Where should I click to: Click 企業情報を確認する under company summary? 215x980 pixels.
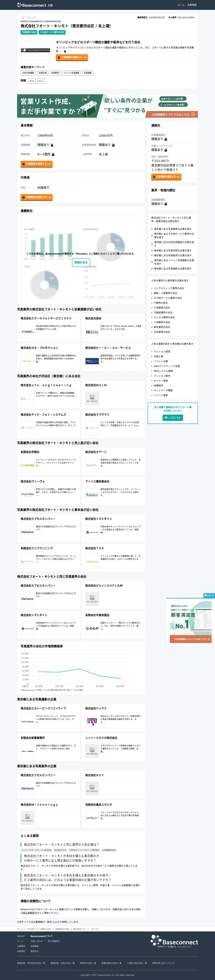point(72,57)
